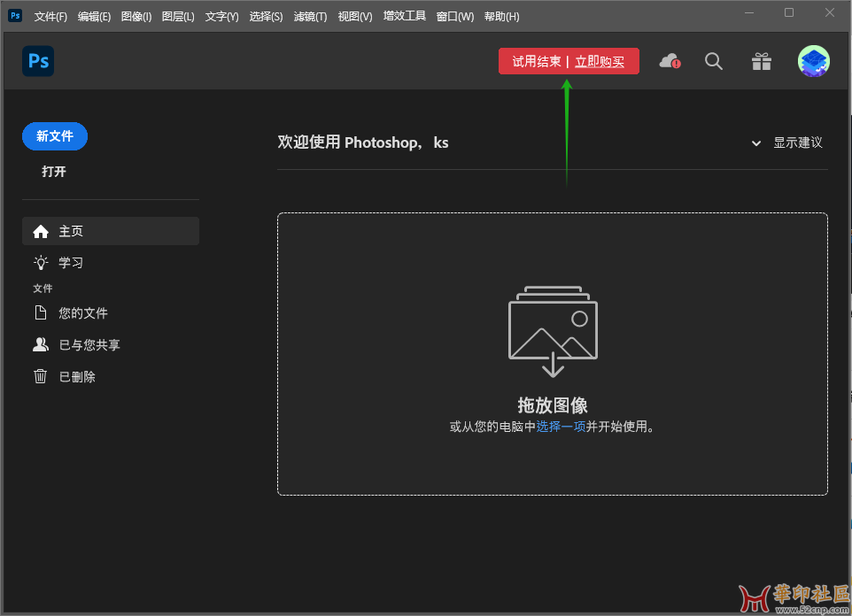
Task: Select 主页 in the sidebar
Action: (x=111, y=231)
